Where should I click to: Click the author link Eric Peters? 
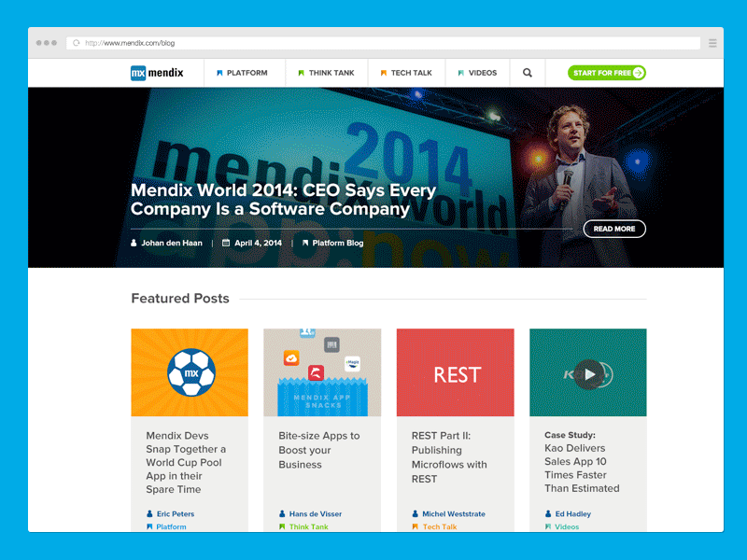(x=174, y=513)
